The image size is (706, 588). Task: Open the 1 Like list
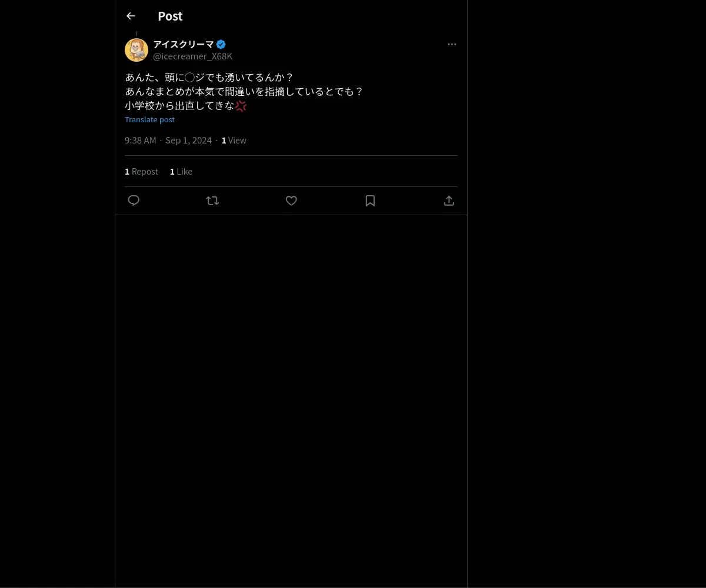pos(181,171)
